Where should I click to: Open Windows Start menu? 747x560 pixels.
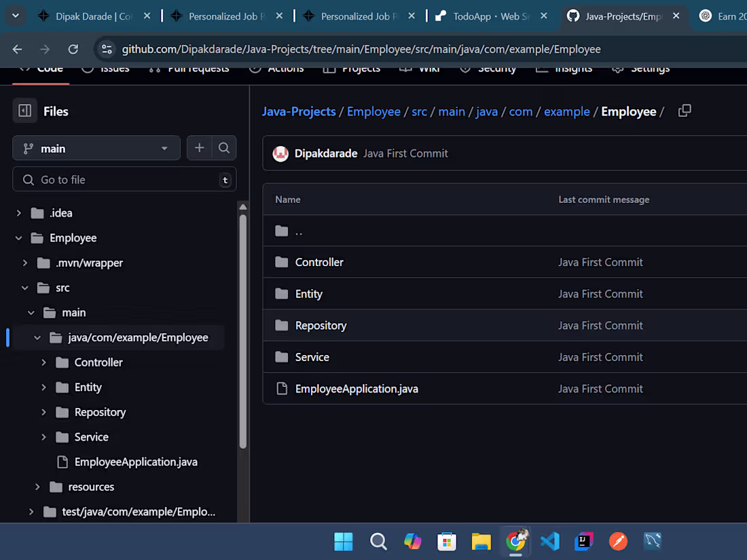point(343,542)
